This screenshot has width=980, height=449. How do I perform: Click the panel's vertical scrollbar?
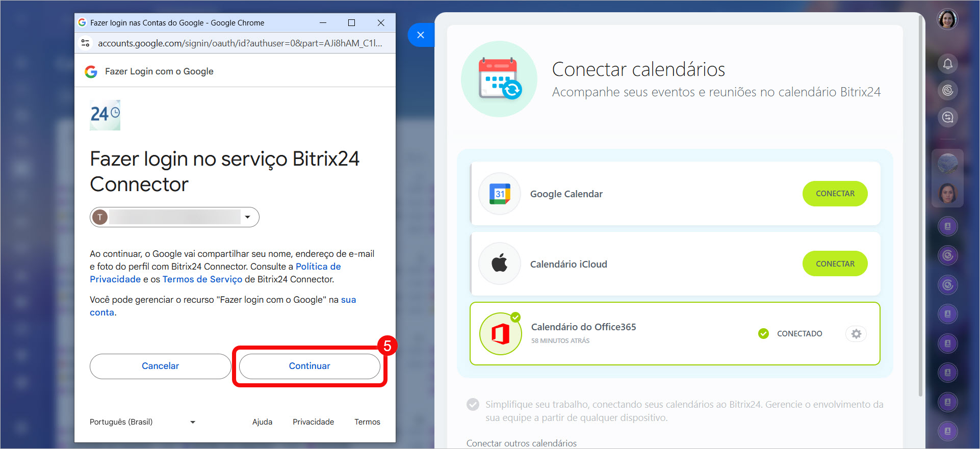point(920,206)
